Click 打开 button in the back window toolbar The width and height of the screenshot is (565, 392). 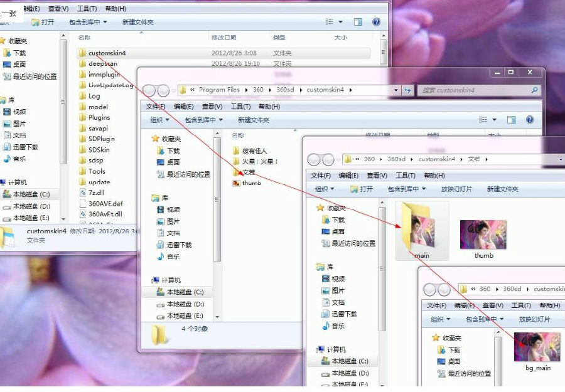[43, 23]
